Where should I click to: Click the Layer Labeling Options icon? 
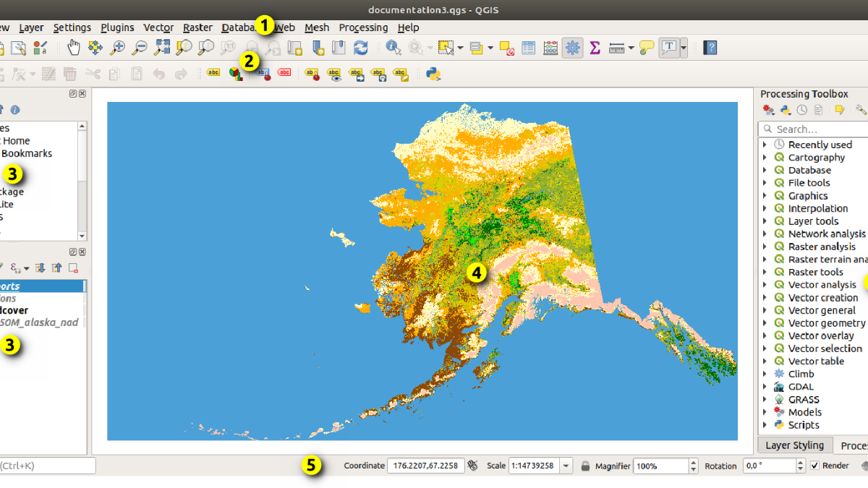click(213, 73)
